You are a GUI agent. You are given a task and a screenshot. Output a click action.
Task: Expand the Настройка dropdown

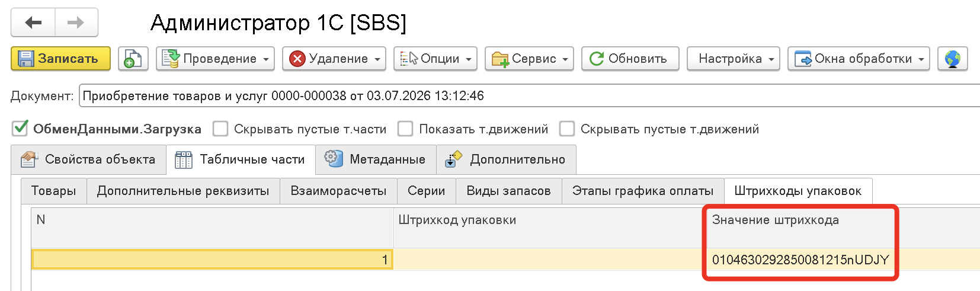coord(733,59)
